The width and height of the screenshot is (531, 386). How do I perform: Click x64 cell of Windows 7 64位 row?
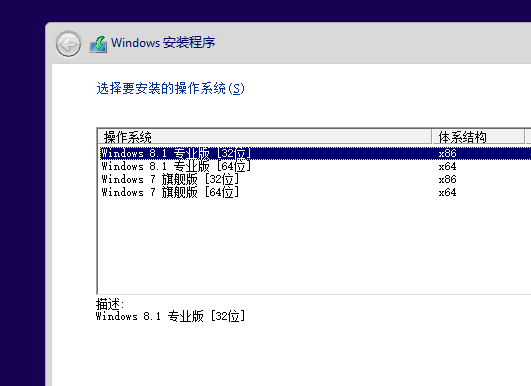[447, 192]
